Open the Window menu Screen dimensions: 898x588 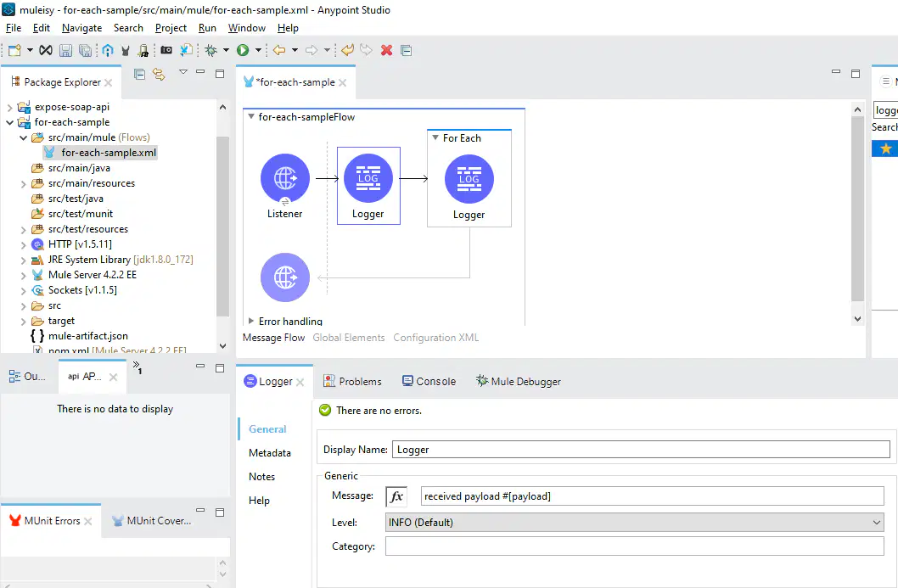coord(247,28)
